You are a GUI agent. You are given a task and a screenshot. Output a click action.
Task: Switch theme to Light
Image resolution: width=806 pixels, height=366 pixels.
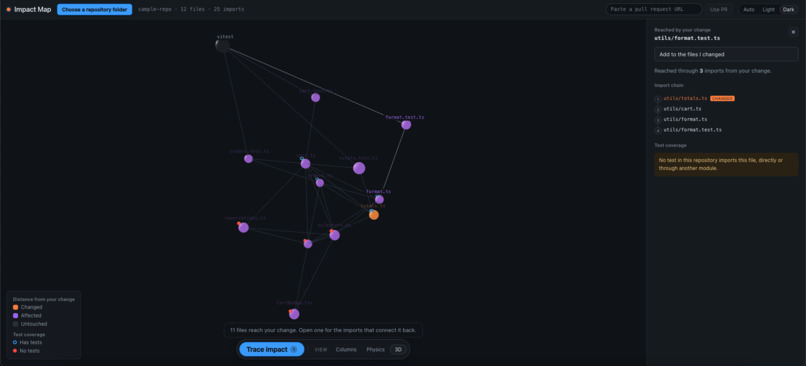(768, 9)
